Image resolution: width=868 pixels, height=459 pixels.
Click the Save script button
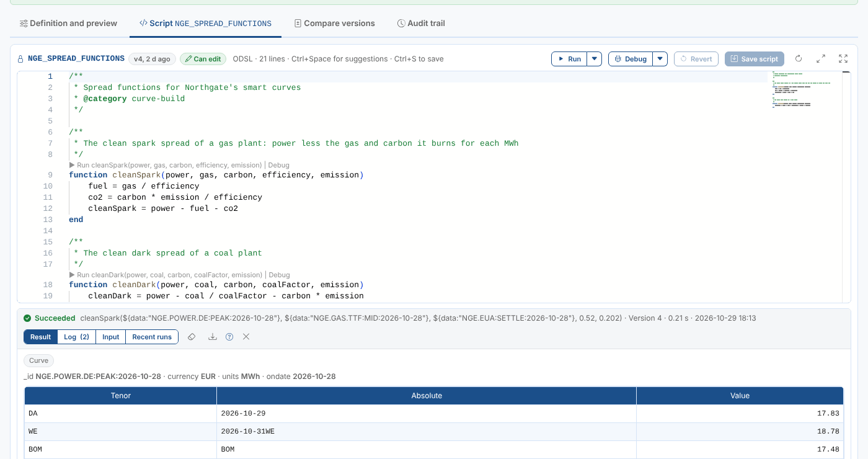click(x=755, y=59)
